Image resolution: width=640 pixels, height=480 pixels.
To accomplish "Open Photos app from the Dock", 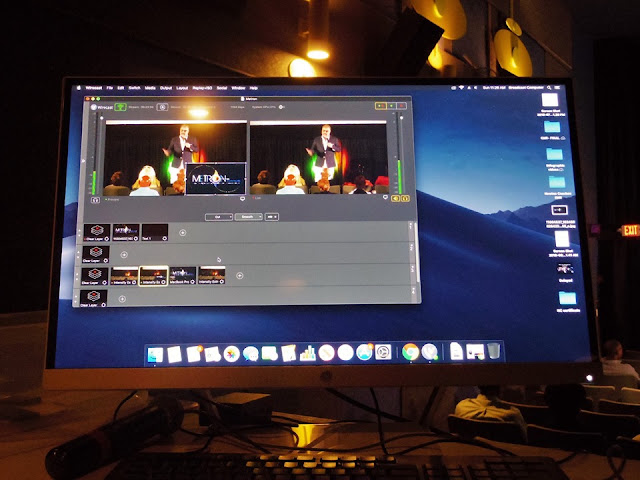I will coord(231,354).
